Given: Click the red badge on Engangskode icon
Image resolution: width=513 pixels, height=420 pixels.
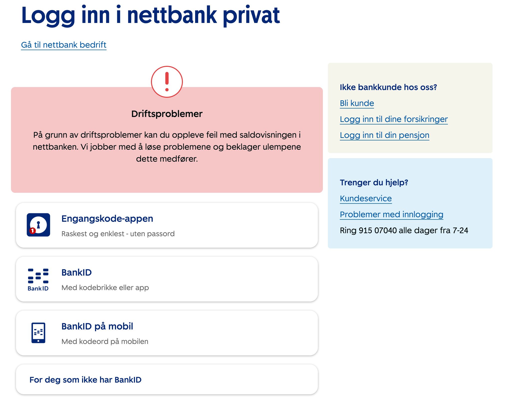Looking at the screenshot, I should 32,231.
